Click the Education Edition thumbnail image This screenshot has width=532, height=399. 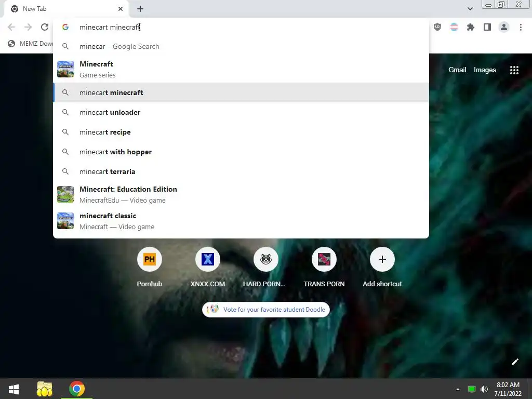coord(65,194)
